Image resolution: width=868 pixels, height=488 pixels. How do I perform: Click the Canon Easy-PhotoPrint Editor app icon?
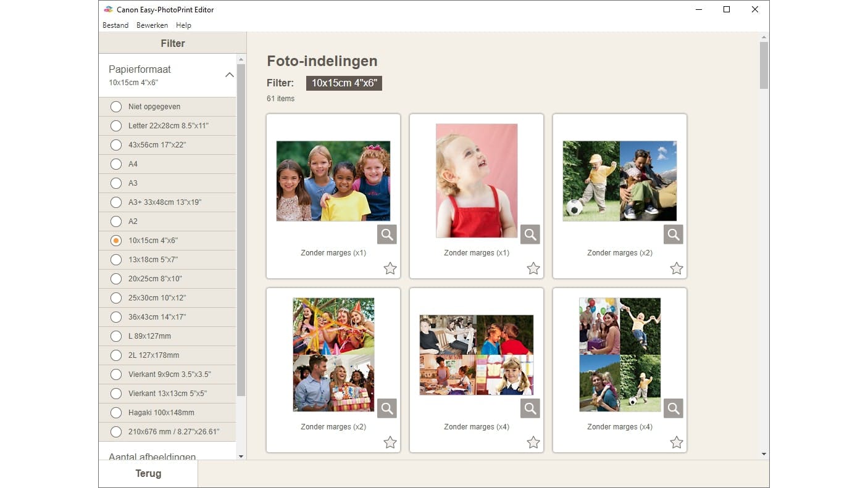coord(108,9)
